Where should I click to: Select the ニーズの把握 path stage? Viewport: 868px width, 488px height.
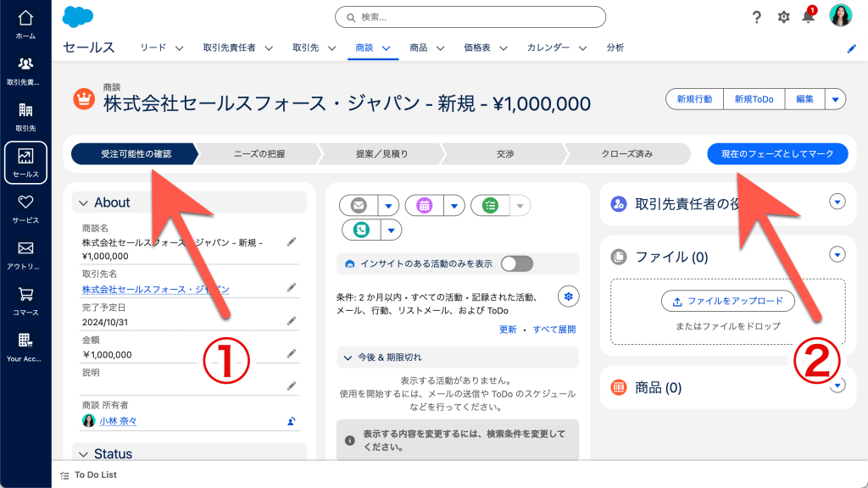259,154
